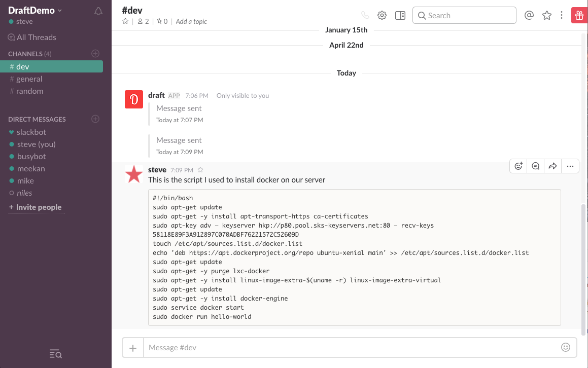
Task: Open the DraftDemo workspace menu
Action: 35,10
